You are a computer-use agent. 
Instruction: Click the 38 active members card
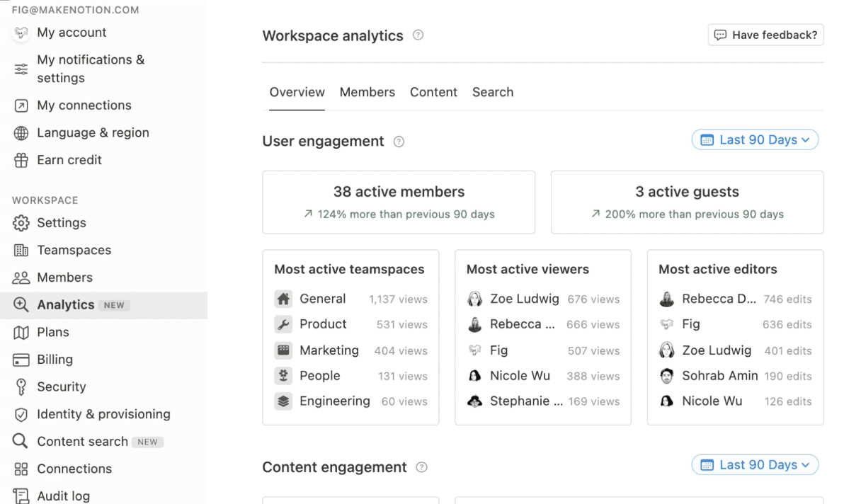[x=399, y=202]
